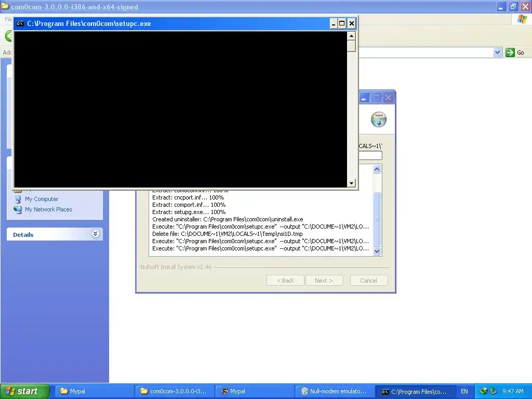The height and width of the screenshot is (399, 532).
Task: Switch to Null-modem emulator taskbar button
Action: (x=335, y=391)
